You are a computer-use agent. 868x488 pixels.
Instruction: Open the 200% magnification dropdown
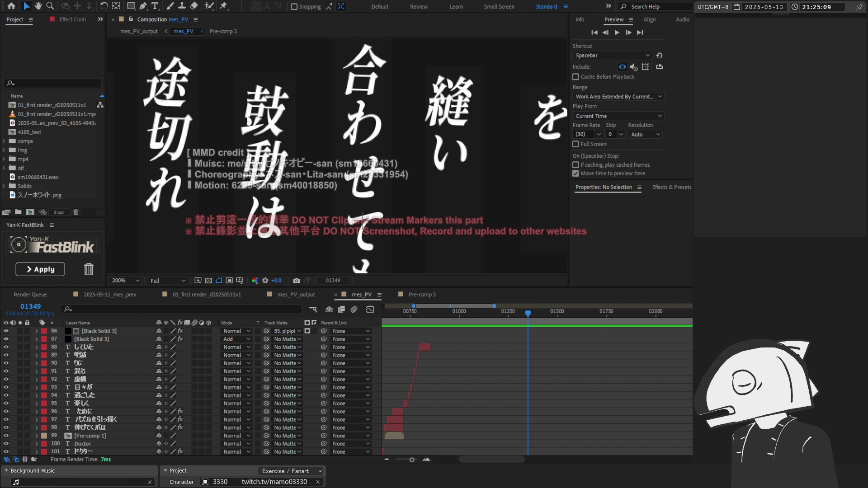[125, 281]
